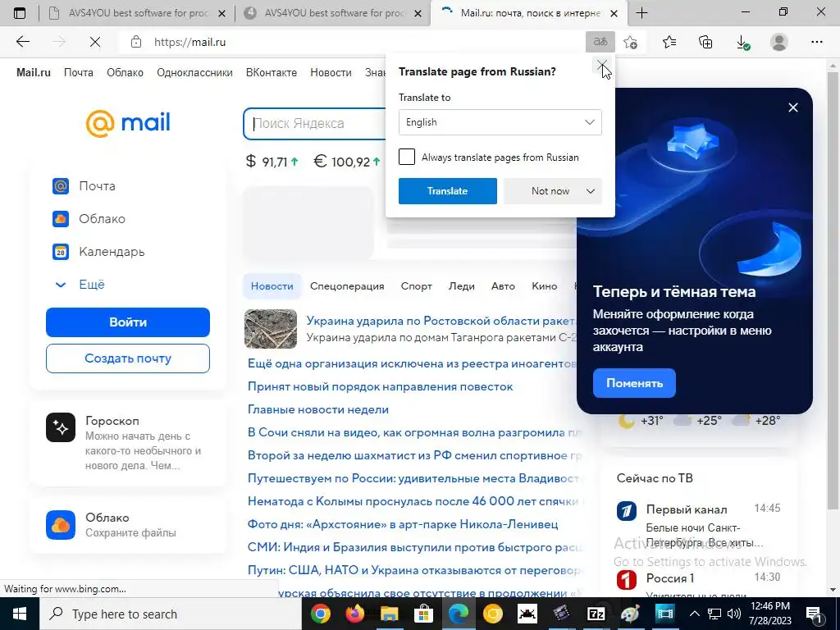The width and height of the screenshot is (840, 630).
Task: Click the browser Back arrow
Action: tap(22, 42)
